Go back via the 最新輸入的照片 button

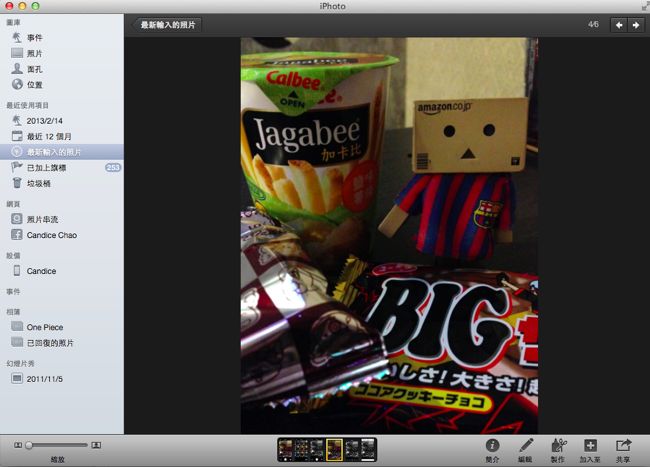[167, 25]
